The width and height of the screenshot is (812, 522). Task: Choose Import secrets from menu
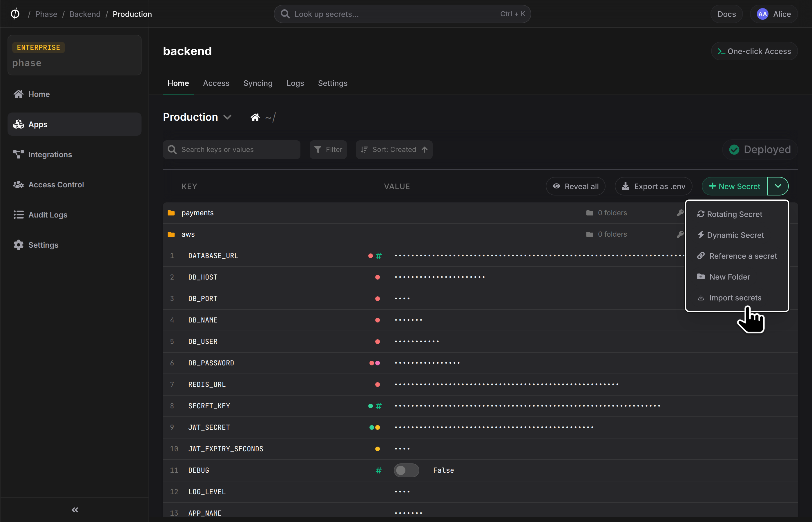click(737, 298)
